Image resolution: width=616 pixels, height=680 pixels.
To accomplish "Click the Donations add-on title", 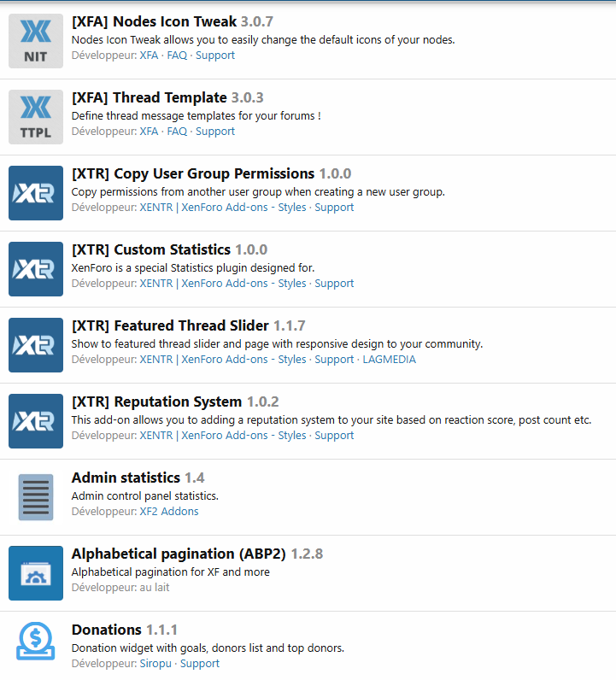I will [x=106, y=630].
